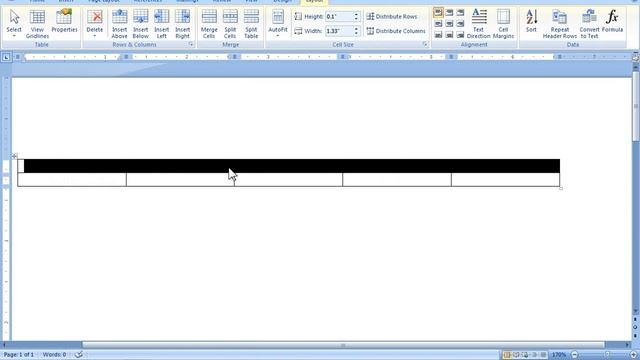Select Align Top Center
640x360 pixels.
[x=449, y=13]
